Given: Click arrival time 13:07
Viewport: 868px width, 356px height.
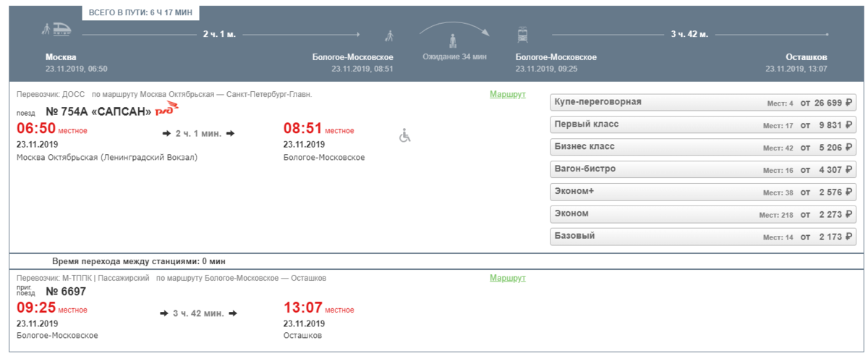Looking at the screenshot, I should 302,309.
